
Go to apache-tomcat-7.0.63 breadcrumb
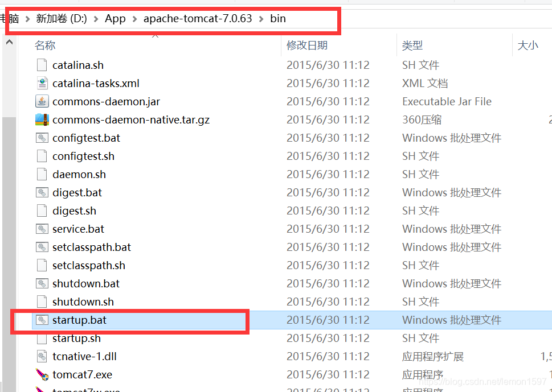pyautogui.click(x=198, y=18)
